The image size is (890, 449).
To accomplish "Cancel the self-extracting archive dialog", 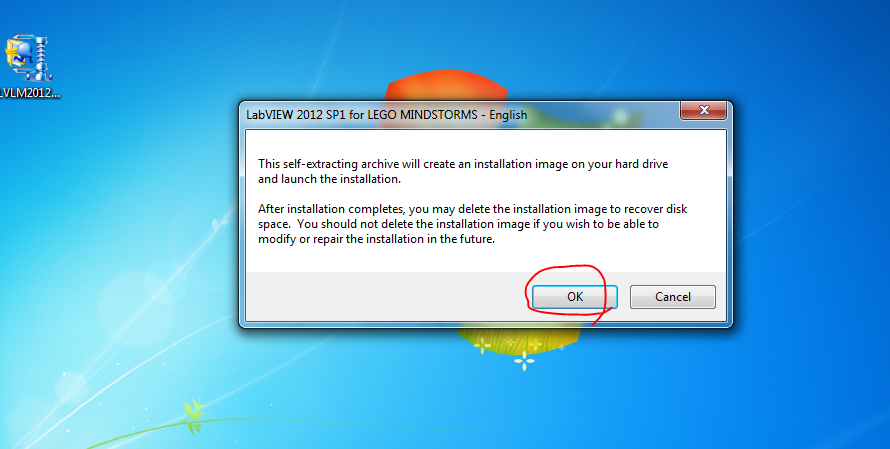I will point(673,297).
